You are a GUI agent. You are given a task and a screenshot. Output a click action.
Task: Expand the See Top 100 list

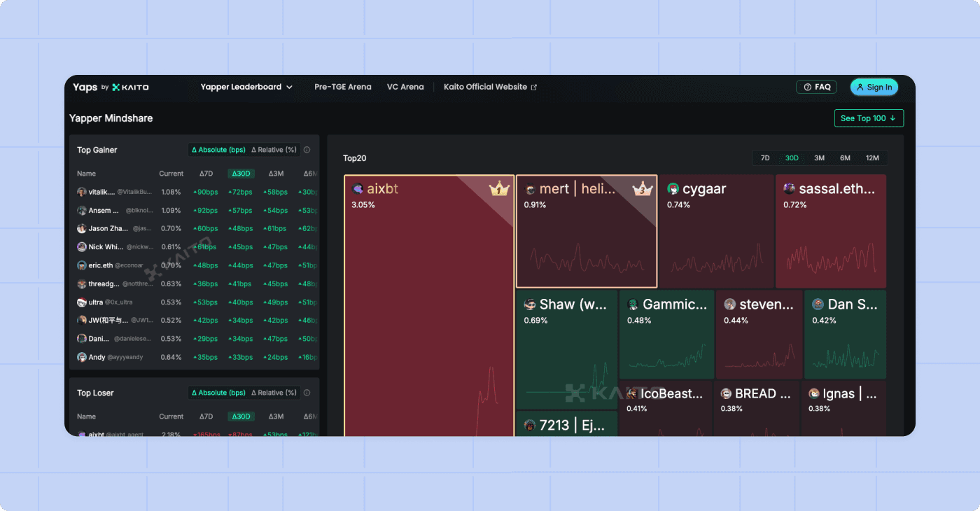click(868, 118)
